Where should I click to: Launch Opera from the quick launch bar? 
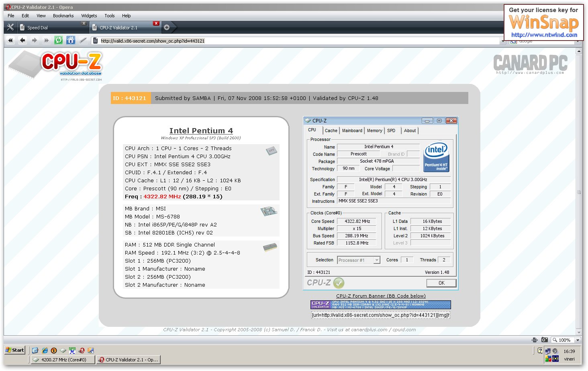click(x=82, y=350)
